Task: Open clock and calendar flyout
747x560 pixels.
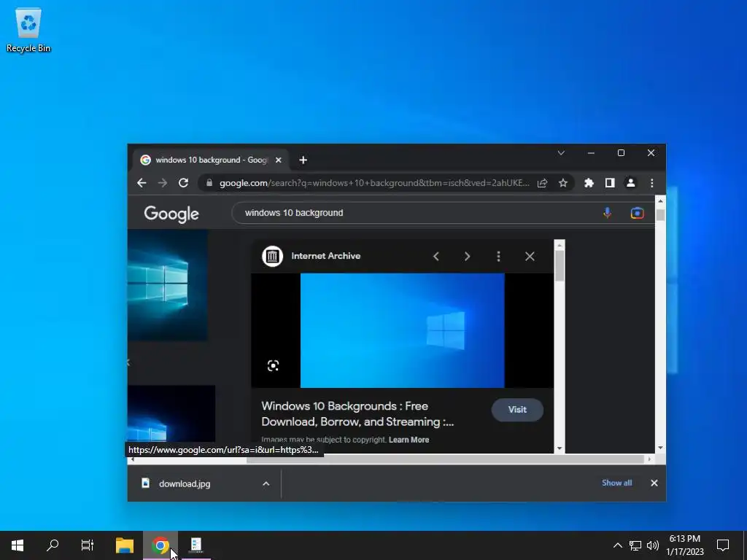Action: (685, 545)
